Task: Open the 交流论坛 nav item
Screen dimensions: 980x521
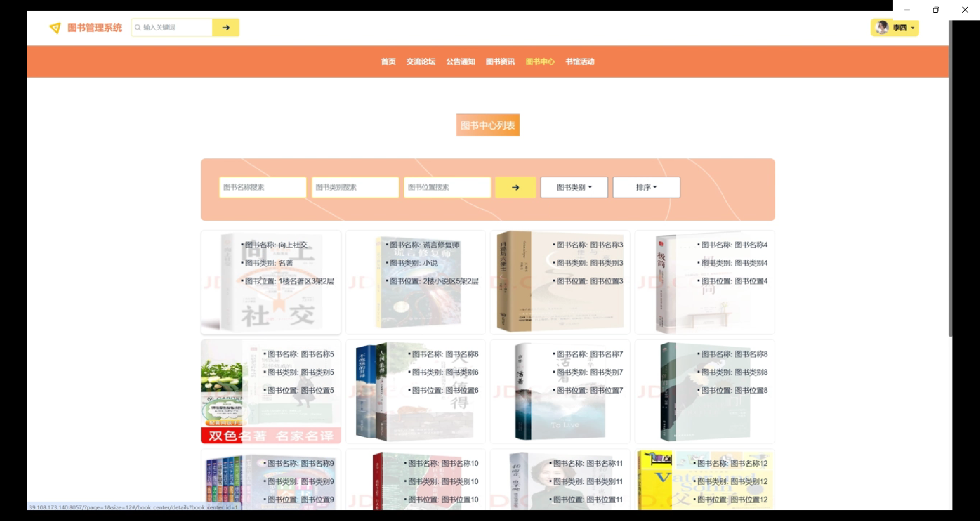Action: 421,62
